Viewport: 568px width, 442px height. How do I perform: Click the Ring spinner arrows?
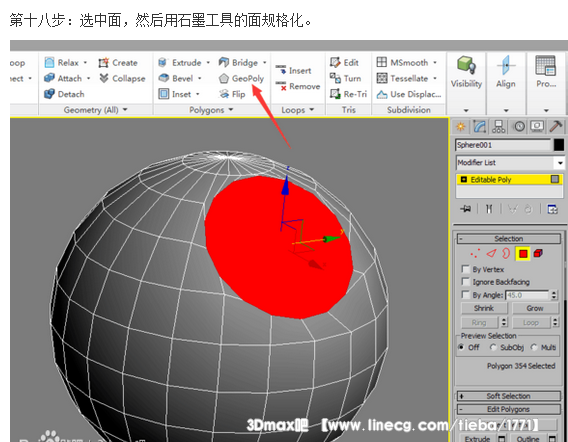[504, 322]
